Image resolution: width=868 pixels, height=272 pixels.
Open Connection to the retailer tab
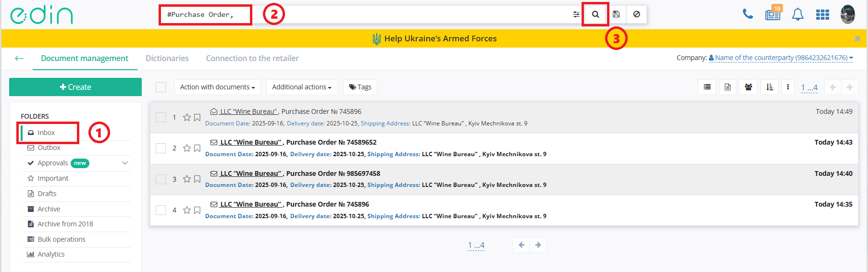click(x=252, y=58)
